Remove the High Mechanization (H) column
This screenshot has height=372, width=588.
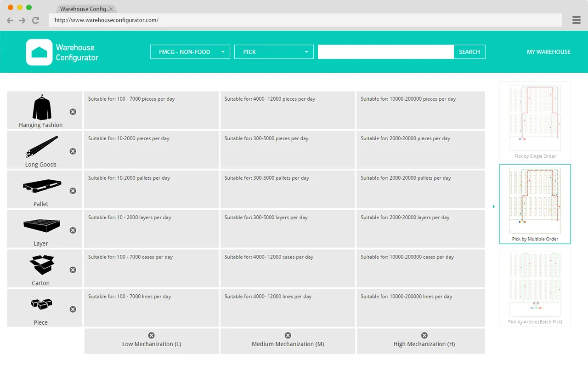coord(424,336)
